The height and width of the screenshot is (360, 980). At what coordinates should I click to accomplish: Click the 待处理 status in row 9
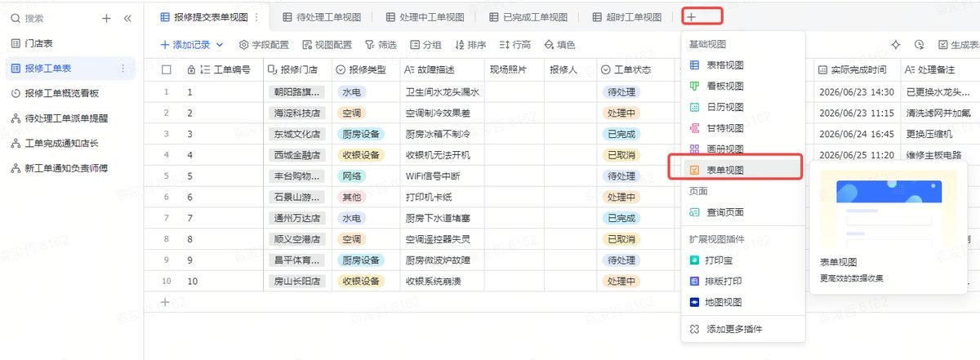click(x=621, y=260)
